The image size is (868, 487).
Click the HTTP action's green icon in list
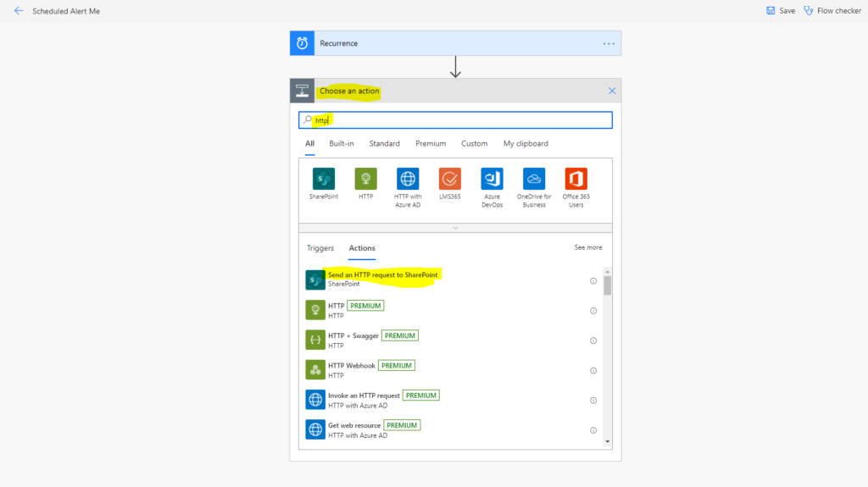tap(315, 310)
